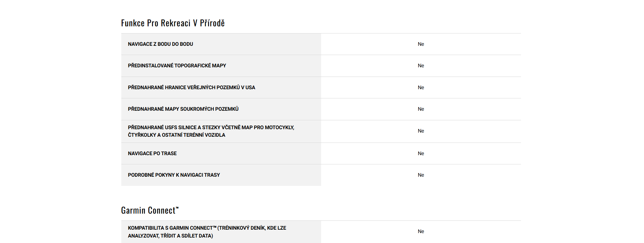
Task: Click 'Ne' beside mapy soukromých pozemků
Action: [421, 109]
